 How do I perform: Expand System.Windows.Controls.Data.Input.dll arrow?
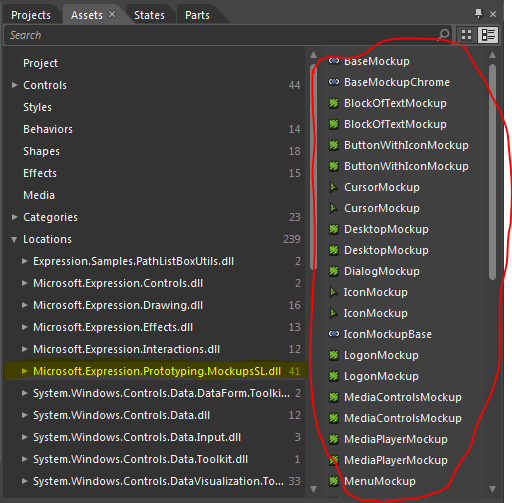[x=24, y=437]
